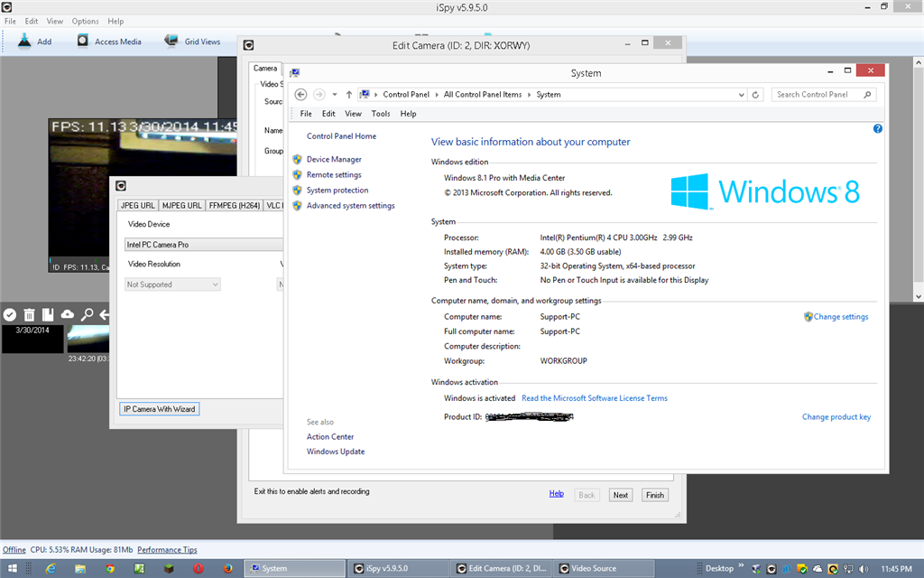Open the recent locations dropdown arrow
924x578 pixels.
coord(335,94)
